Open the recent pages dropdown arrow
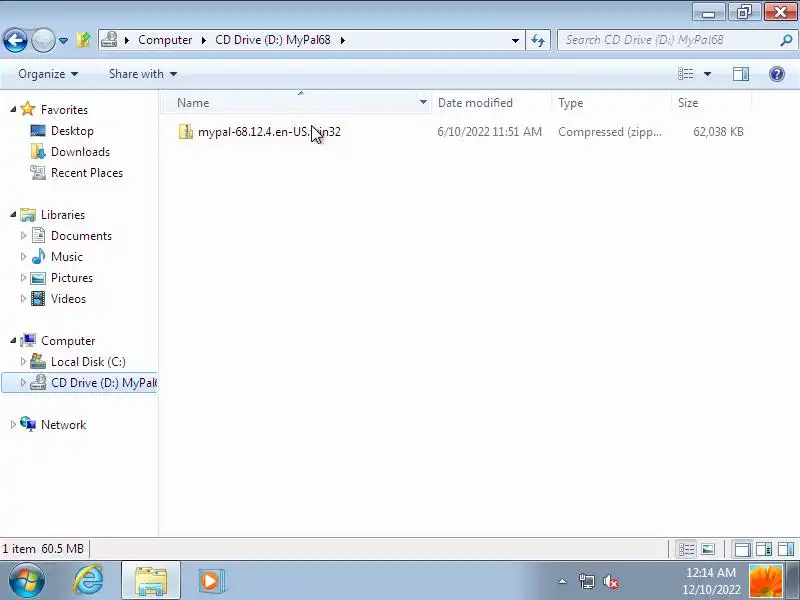This screenshot has width=800, height=600. (63, 40)
